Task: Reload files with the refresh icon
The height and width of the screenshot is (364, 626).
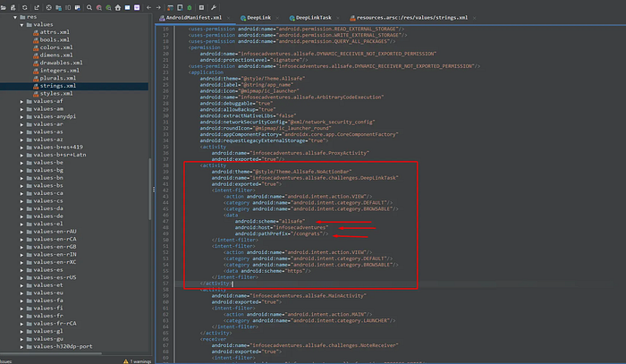Action: coord(25,7)
